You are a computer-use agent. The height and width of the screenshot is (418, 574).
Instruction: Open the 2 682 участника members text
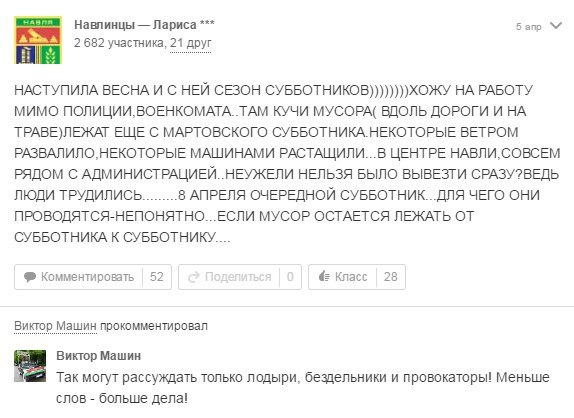point(119,43)
